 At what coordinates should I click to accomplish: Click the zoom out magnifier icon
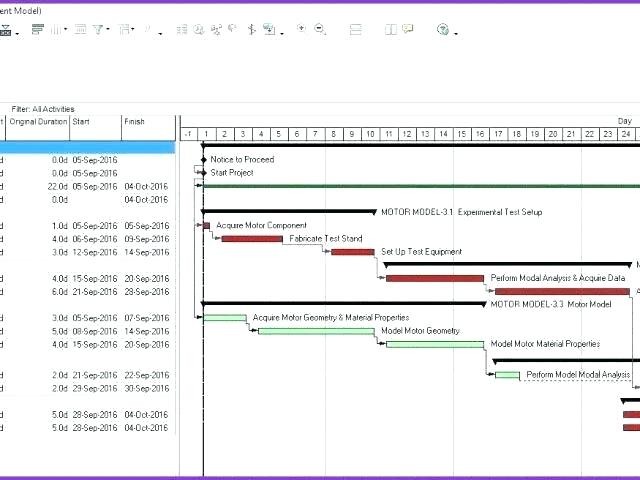tap(320, 30)
